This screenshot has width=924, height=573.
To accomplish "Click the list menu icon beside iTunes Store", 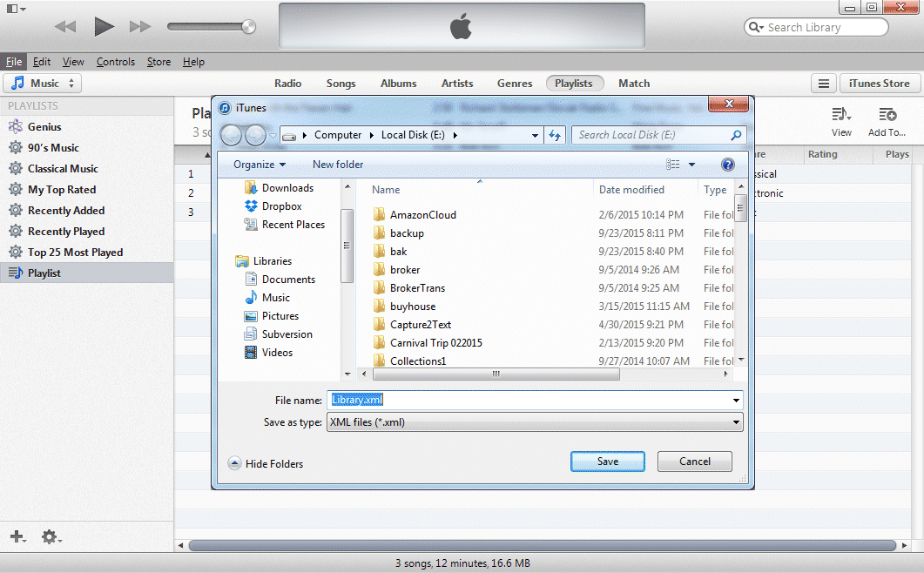I will click(x=823, y=84).
